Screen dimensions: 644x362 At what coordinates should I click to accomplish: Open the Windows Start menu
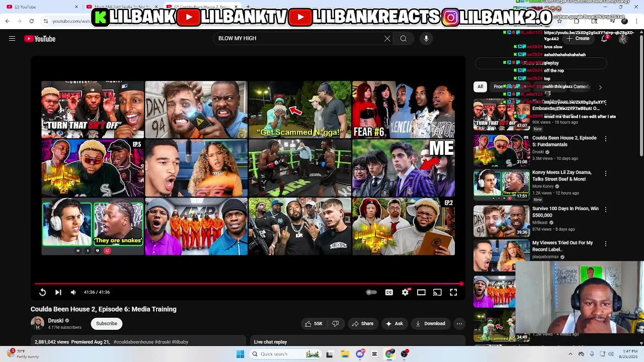(x=240, y=354)
